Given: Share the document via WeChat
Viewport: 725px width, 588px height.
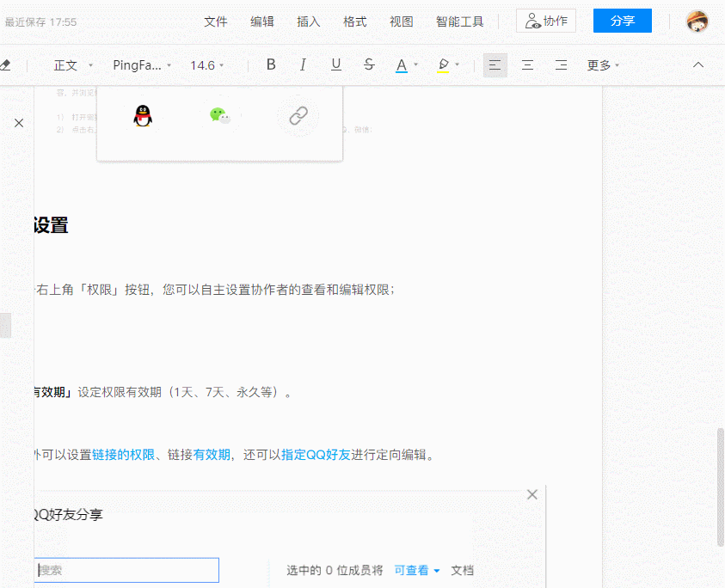Looking at the screenshot, I should coord(219,116).
